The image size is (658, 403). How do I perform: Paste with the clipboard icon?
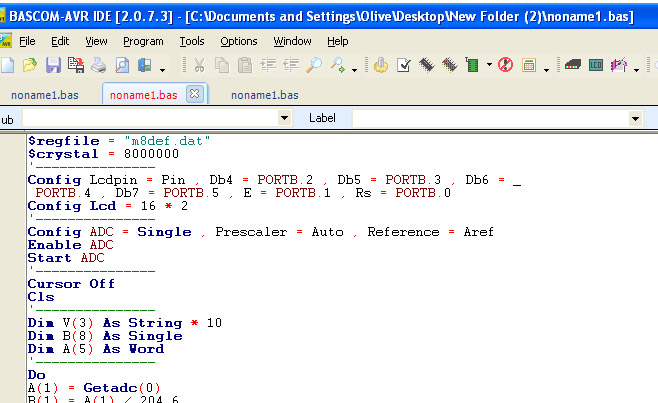pos(245,65)
